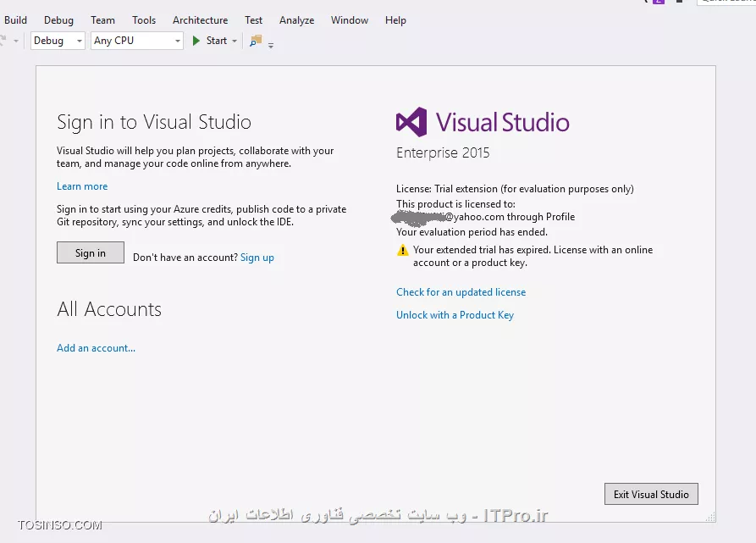
Task: Click Check for an updated license
Action: click(461, 292)
